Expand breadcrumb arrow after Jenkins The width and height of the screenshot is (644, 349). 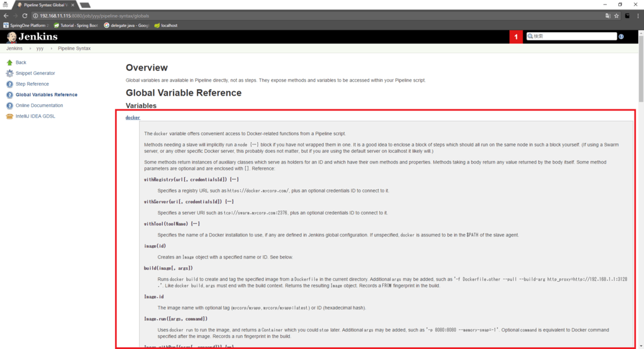[x=28, y=48]
